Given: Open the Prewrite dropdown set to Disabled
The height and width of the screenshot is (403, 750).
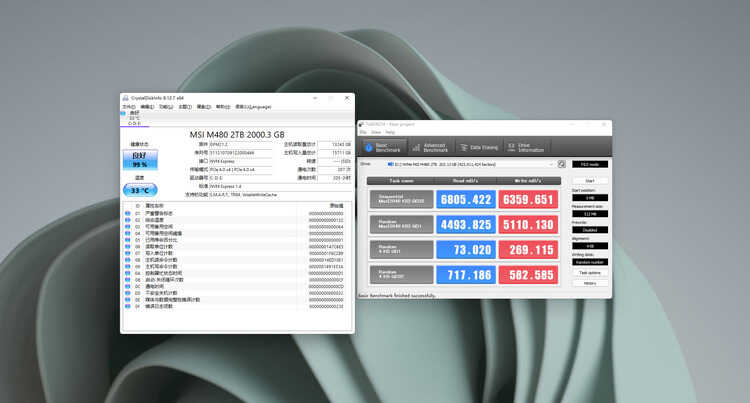Looking at the screenshot, I should 590,230.
